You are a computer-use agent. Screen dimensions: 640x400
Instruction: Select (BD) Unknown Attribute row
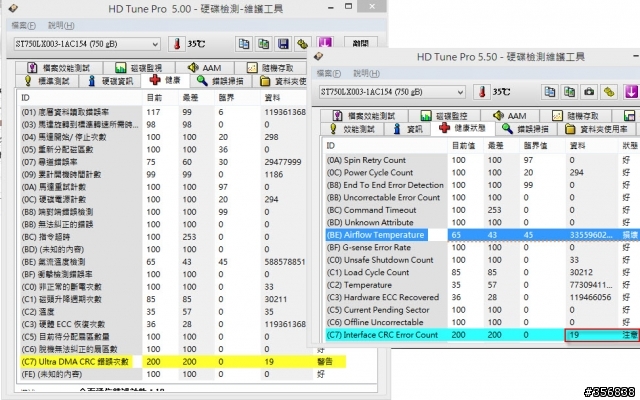(482, 222)
